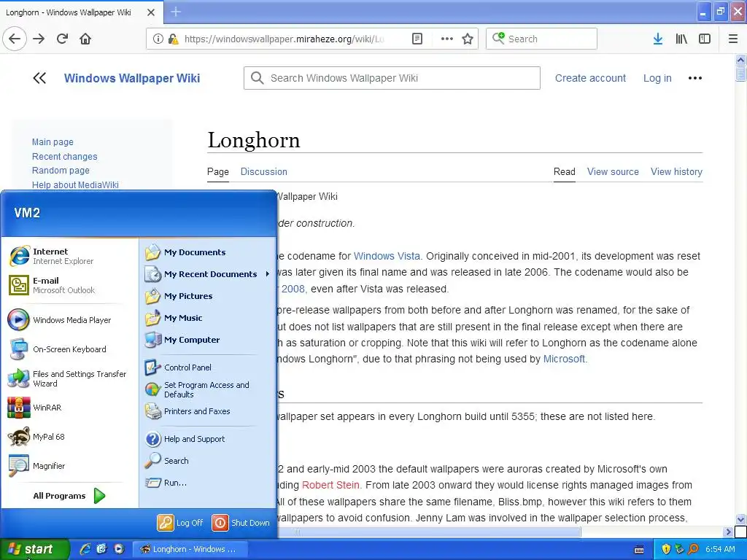Open the wiki three-dot more menu
The width and height of the screenshot is (747, 560).
coord(695,78)
